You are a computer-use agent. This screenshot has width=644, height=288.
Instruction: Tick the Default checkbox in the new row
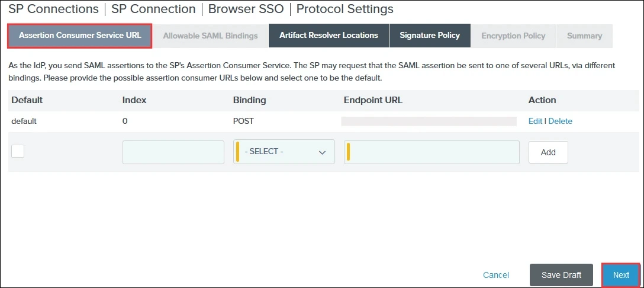pos(18,152)
